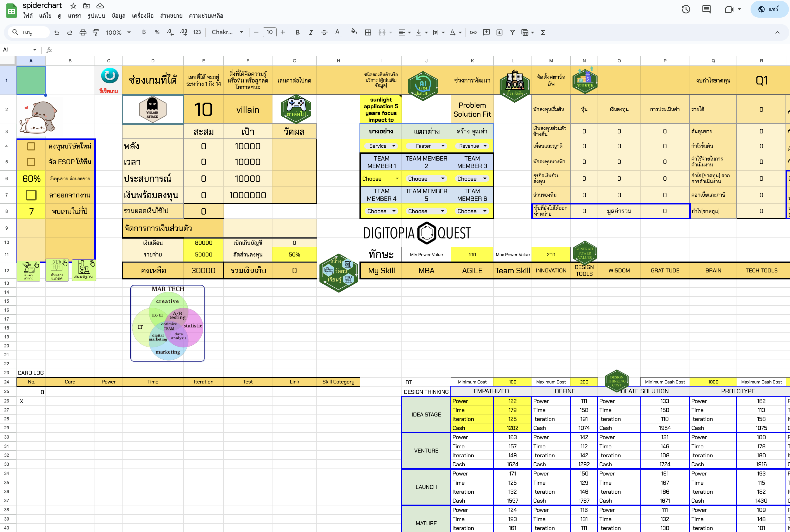Select column D header
This screenshot has width=790, height=532.
click(x=153, y=61)
